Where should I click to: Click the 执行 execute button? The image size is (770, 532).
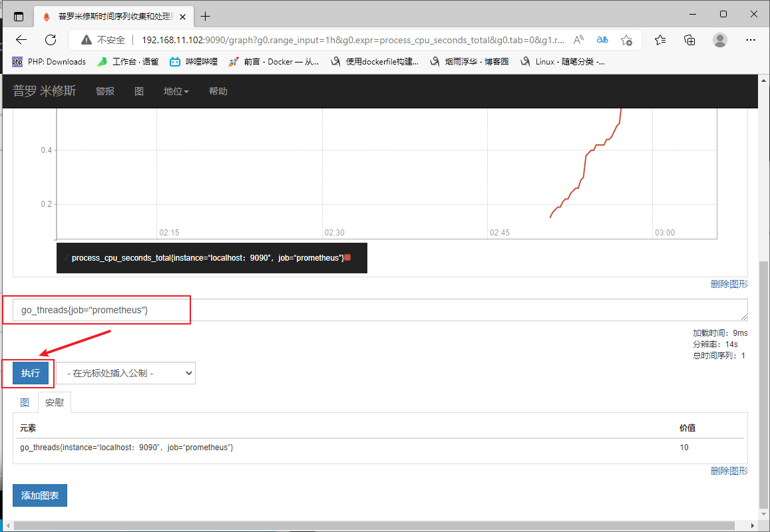(x=31, y=373)
